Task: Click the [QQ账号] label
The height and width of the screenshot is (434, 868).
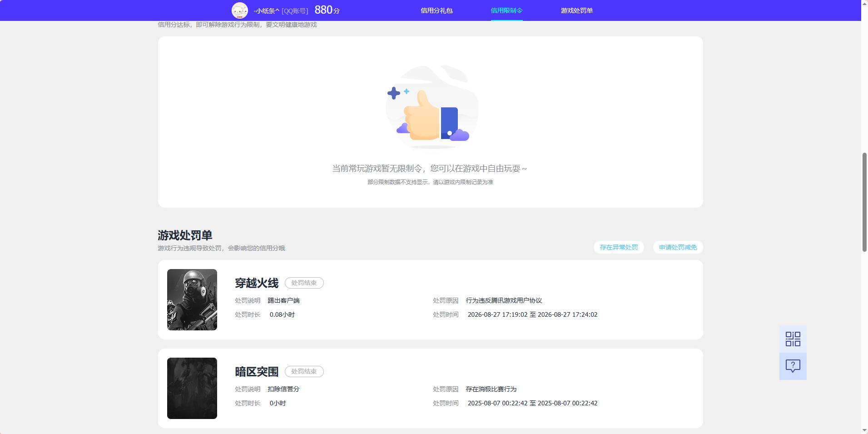Action: coord(295,11)
